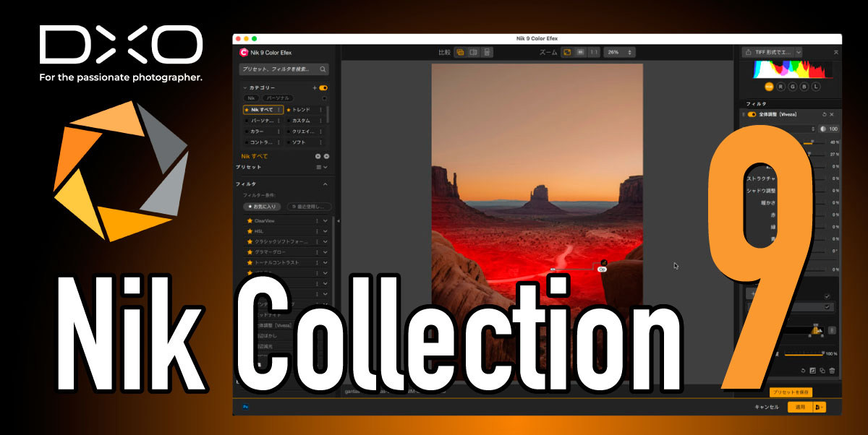Select the カスタム category
This screenshot has height=435, width=868.
point(302,121)
